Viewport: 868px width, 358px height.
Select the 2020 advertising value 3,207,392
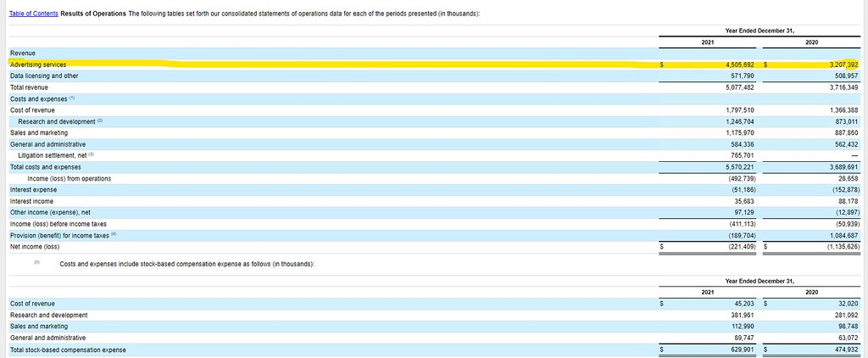[x=840, y=64]
